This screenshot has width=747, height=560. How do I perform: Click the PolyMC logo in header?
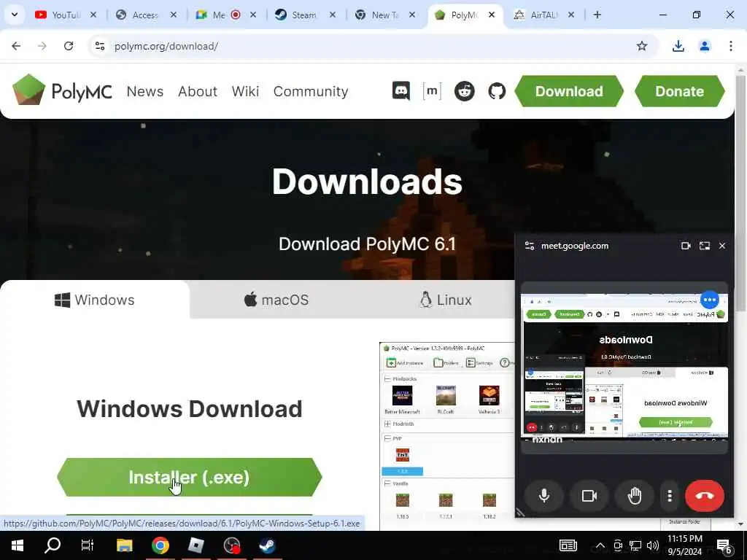point(63,90)
